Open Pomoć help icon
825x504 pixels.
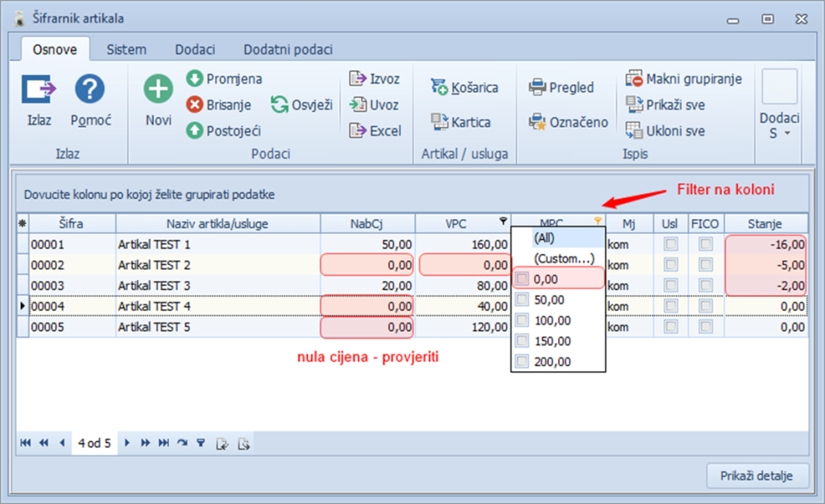click(89, 89)
